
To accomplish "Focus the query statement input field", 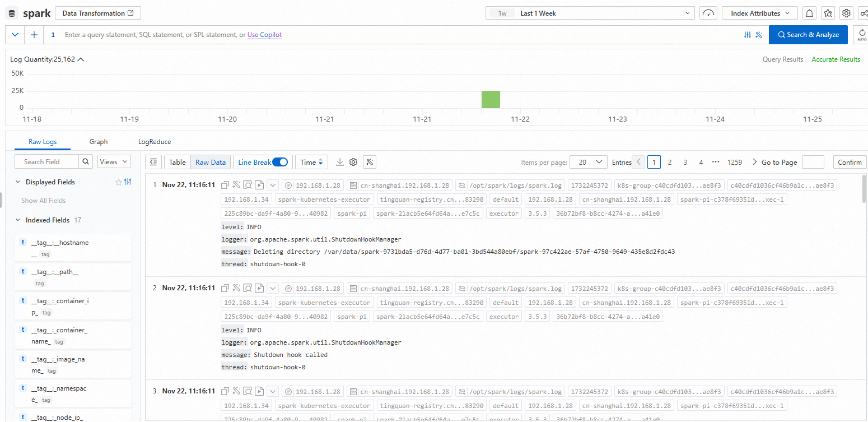I will tap(392, 35).
